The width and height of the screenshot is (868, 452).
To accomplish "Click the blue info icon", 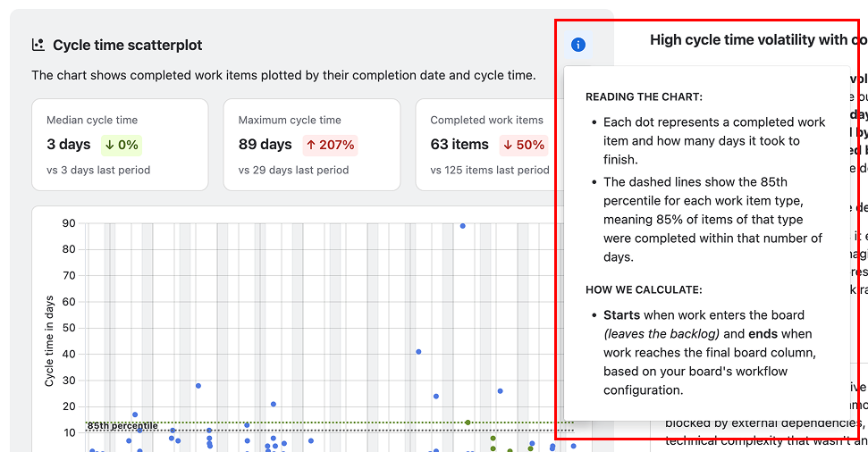I will [578, 45].
